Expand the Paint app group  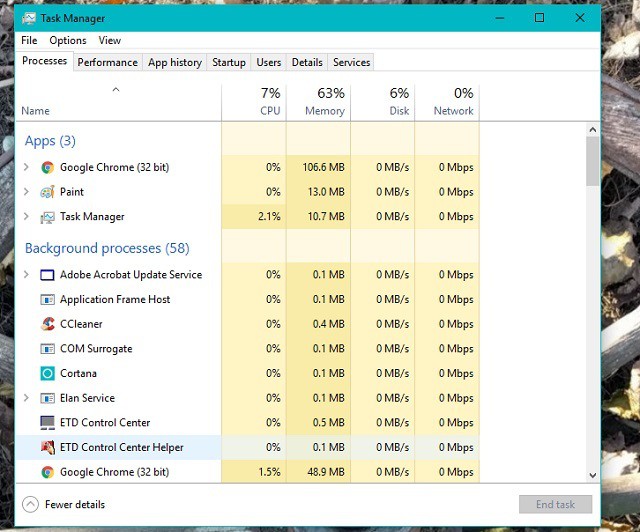[x=26, y=191]
